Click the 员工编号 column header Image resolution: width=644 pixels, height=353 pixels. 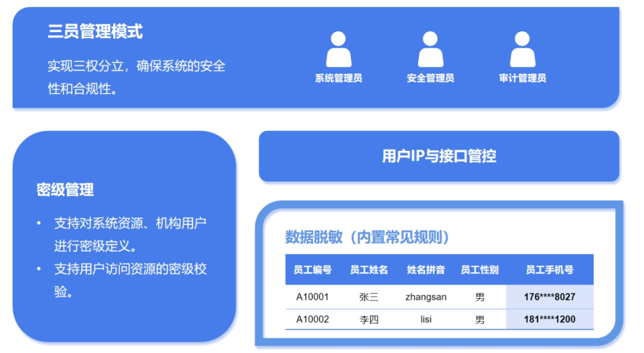(312, 270)
